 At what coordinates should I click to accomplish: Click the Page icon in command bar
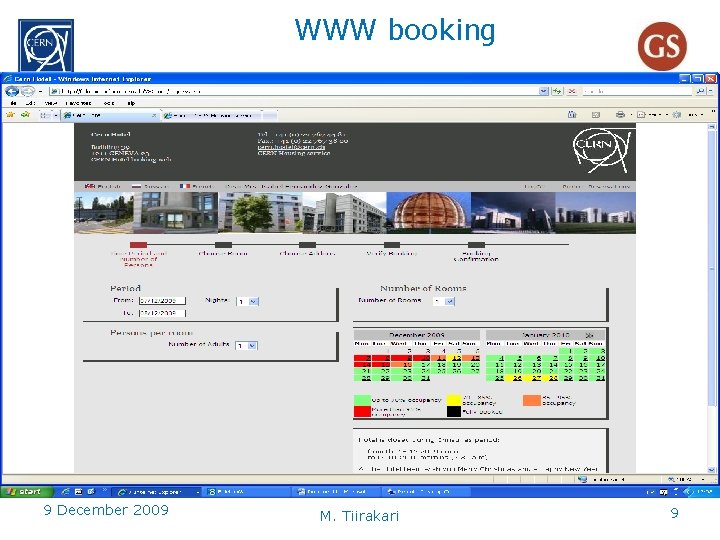click(641, 115)
